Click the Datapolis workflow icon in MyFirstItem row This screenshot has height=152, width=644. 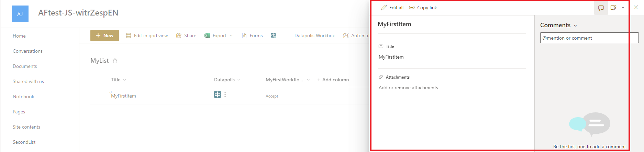pyautogui.click(x=218, y=94)
